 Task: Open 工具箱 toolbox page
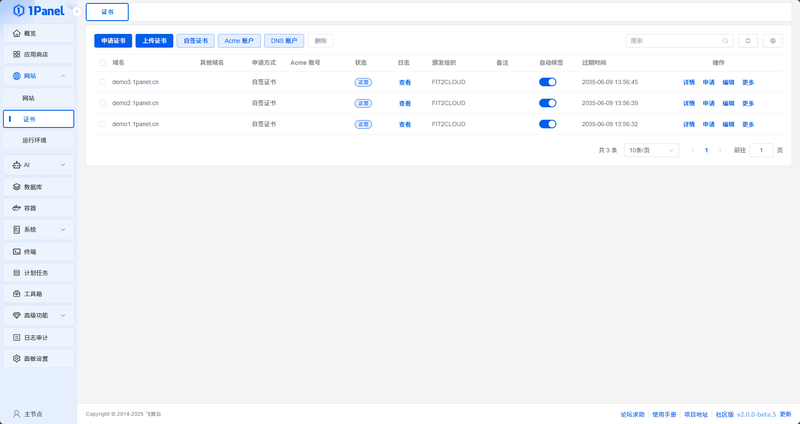click(x=39, y=294)
